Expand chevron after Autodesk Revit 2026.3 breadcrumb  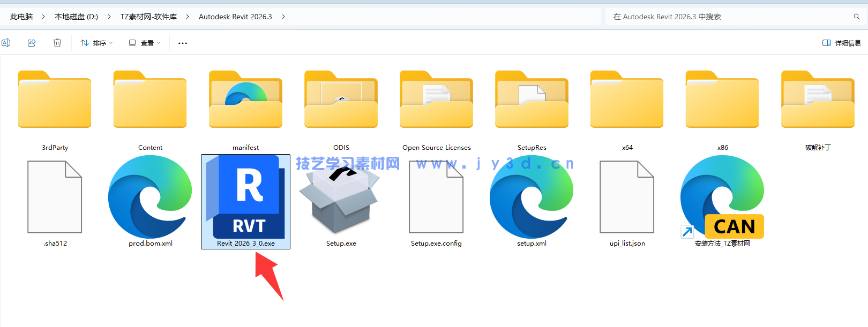[283, 17]
